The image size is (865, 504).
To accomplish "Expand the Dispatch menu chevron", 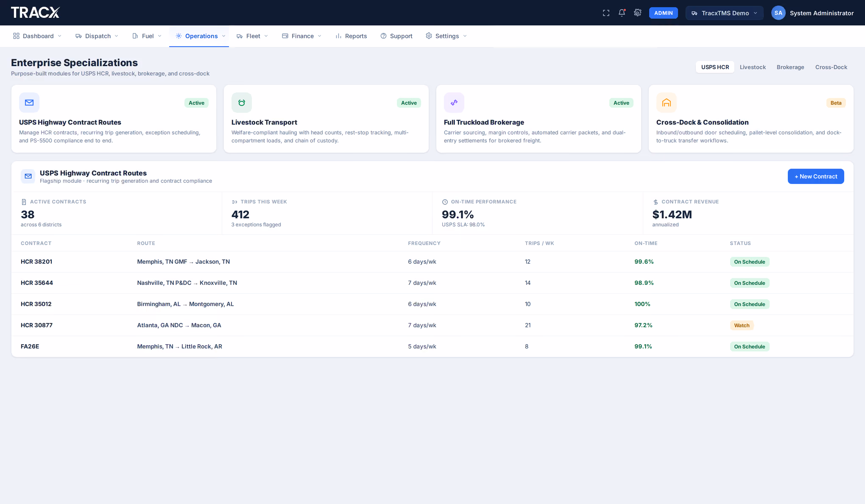I will tap(116, 36).
